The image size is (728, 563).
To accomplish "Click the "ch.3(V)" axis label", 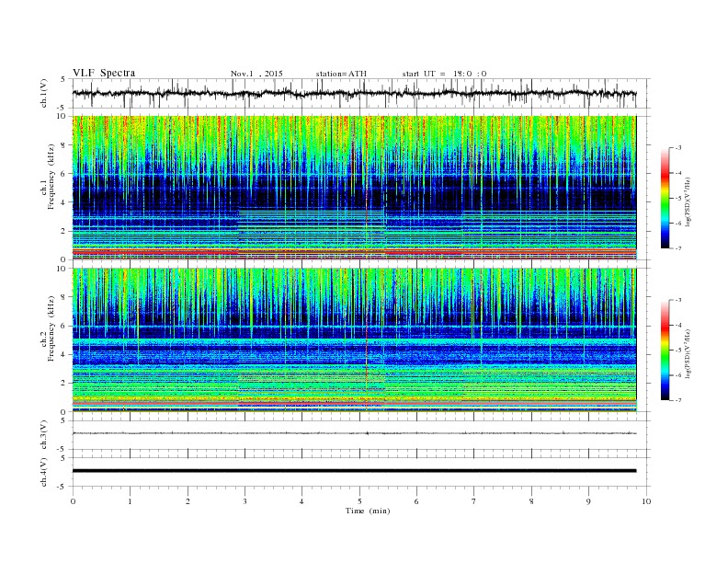I will click(44, 435).
